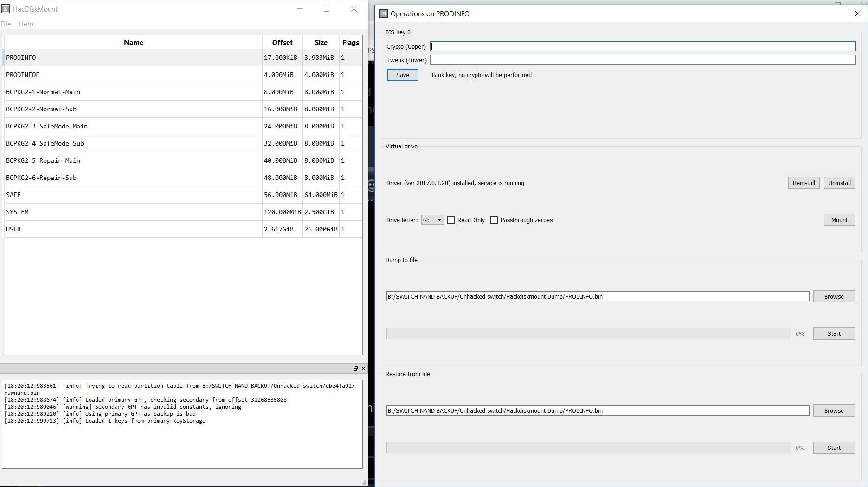Click the driver installed status text
The image size is (868, 487).
pos(455,183)
